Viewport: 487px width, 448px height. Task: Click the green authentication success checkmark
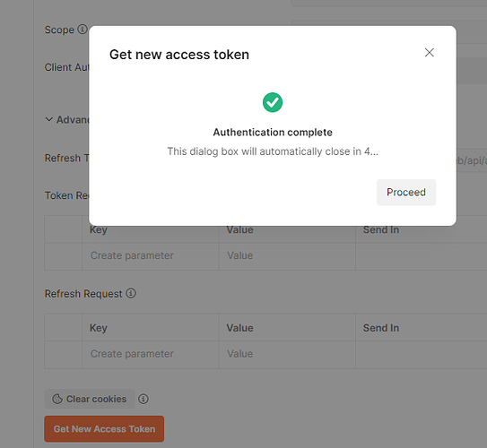coord(273,102)
